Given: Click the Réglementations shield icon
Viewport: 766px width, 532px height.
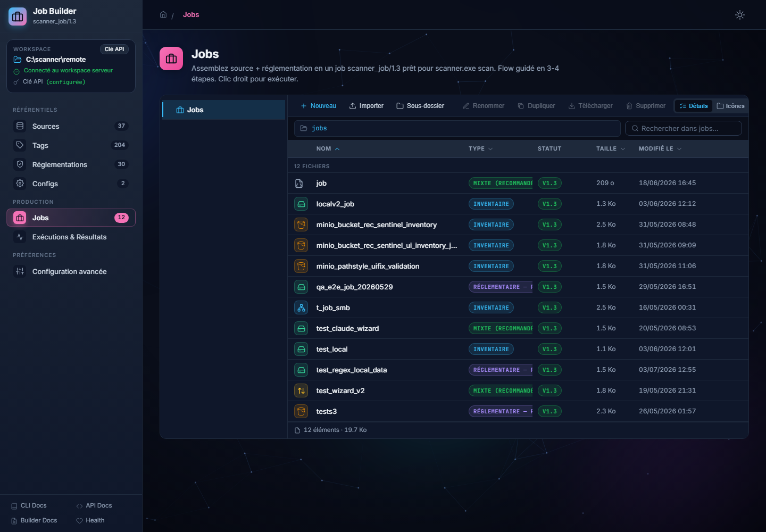Looking at the screenshot, I should 20,164.
